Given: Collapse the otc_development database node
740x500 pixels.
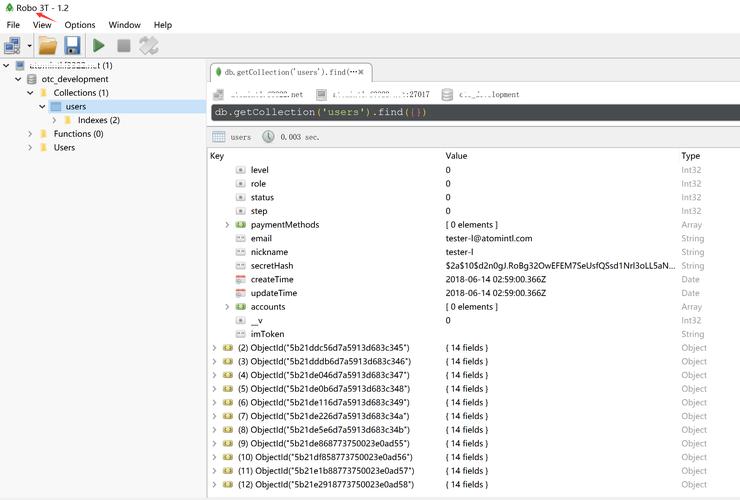Looking at the screenshot, I should [x=18, y=79].
